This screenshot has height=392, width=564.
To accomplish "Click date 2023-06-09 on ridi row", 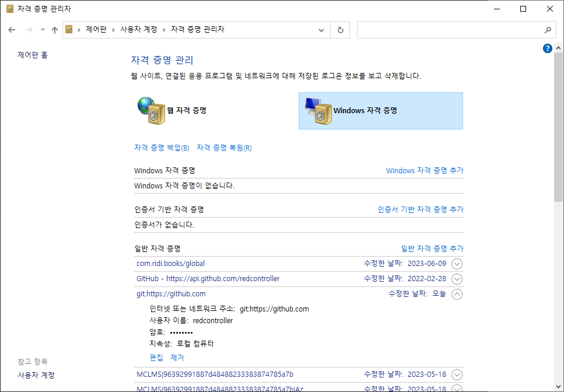I will click(426, 264).
